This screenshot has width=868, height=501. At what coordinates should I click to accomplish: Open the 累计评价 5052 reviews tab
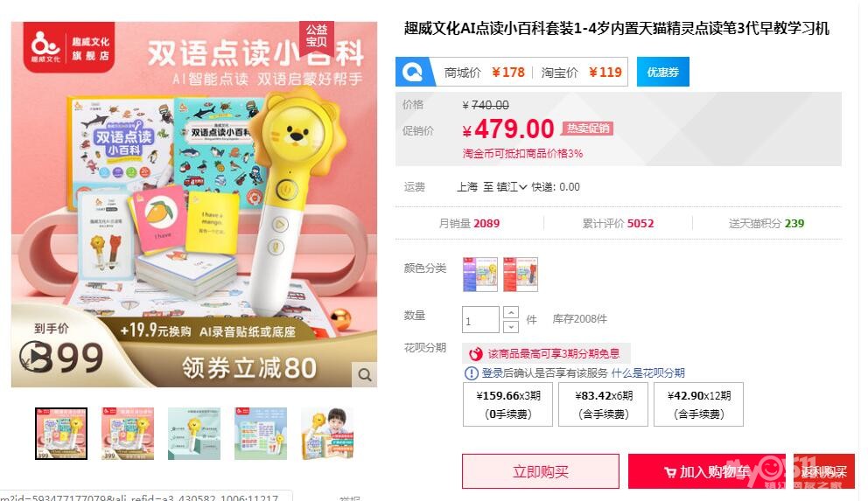tap(618, 224)
